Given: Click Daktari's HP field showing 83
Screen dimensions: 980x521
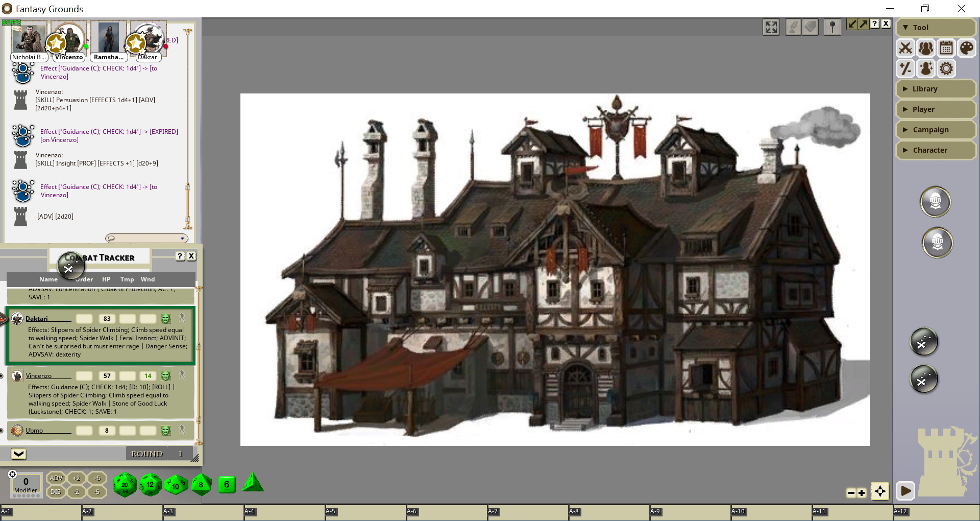Looking at the screenshot, I should pos(107,319).
